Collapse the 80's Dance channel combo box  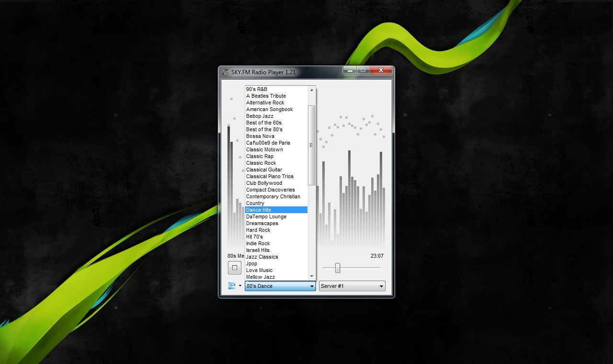coord(280,286)
